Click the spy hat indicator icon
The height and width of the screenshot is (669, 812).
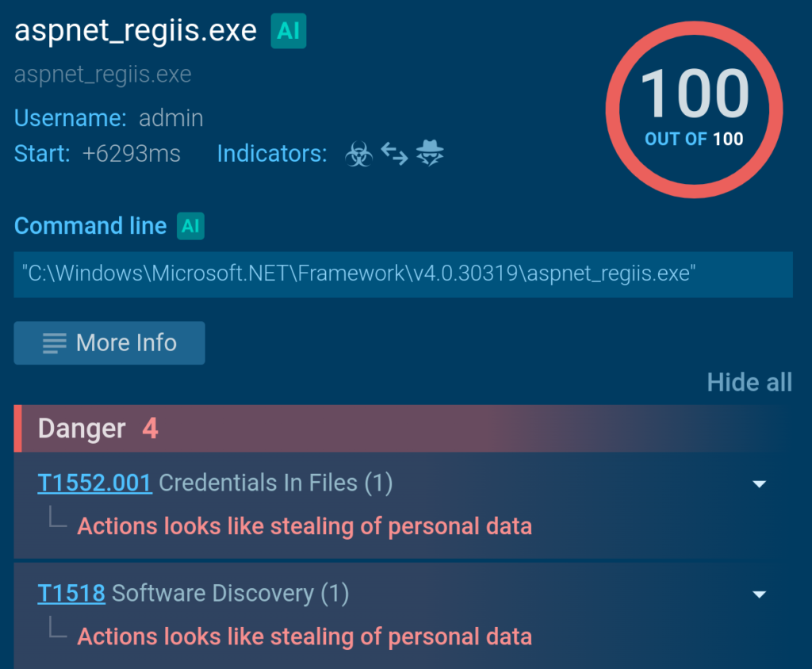tap(431, 153)
